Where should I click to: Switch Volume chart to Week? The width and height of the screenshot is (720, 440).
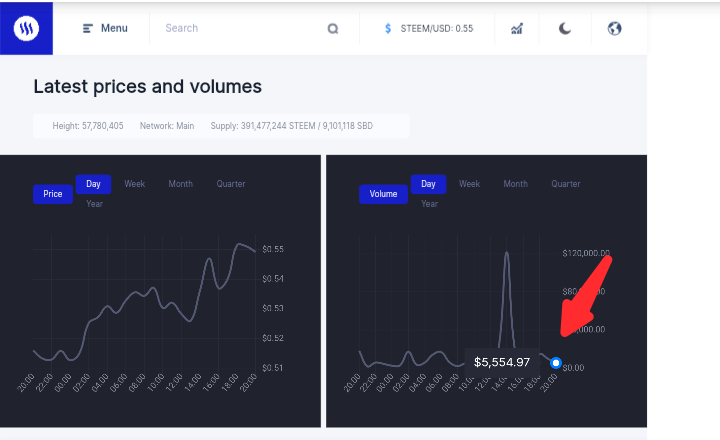click(x=469, y=184)
